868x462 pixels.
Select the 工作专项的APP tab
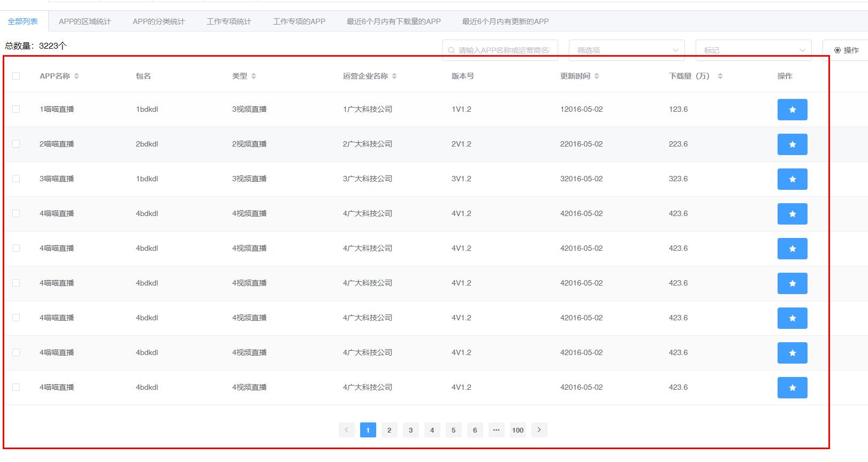pos(299,21)
